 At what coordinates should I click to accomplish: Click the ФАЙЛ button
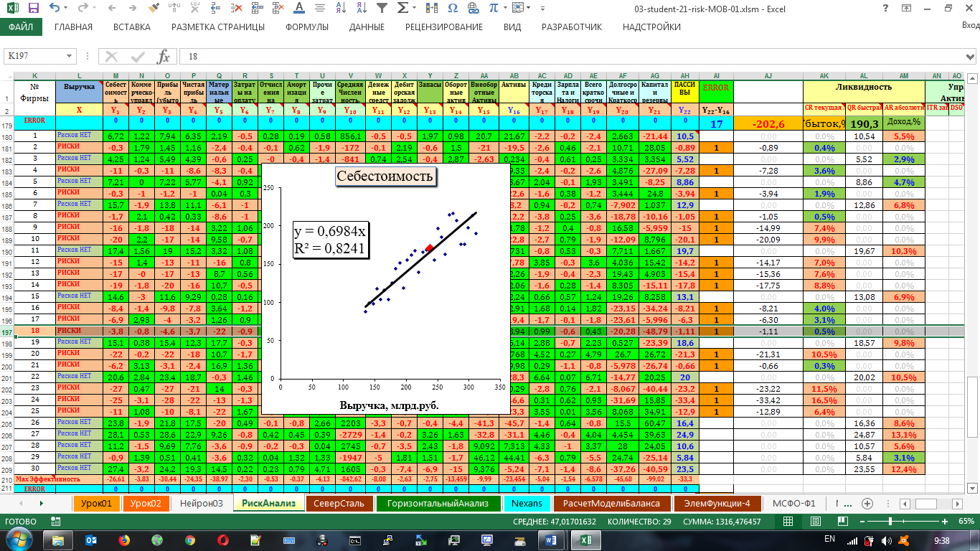tap(21, 27)
